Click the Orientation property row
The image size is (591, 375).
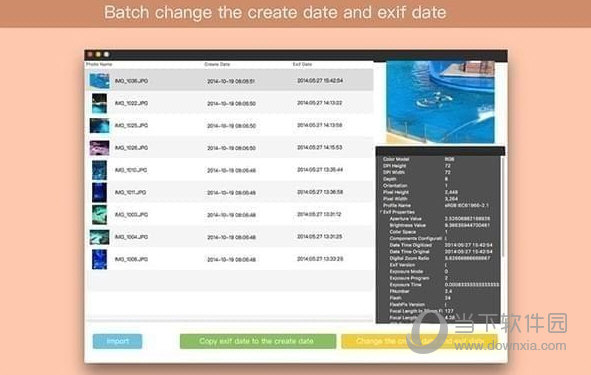click(x=440, y=186)
